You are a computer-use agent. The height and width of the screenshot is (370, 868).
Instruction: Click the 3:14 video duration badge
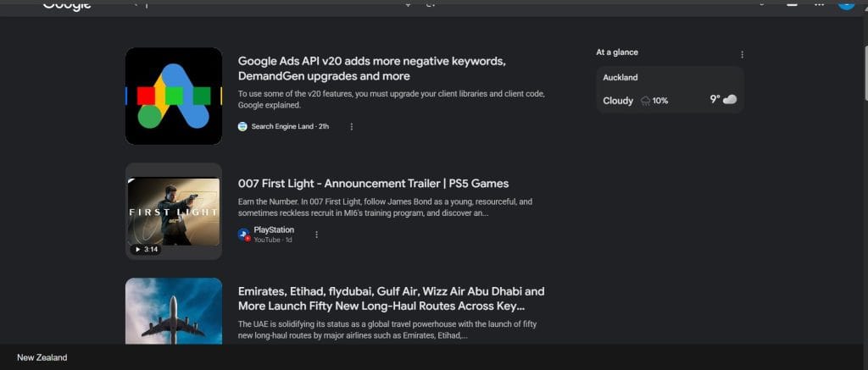tap(146, 250)
